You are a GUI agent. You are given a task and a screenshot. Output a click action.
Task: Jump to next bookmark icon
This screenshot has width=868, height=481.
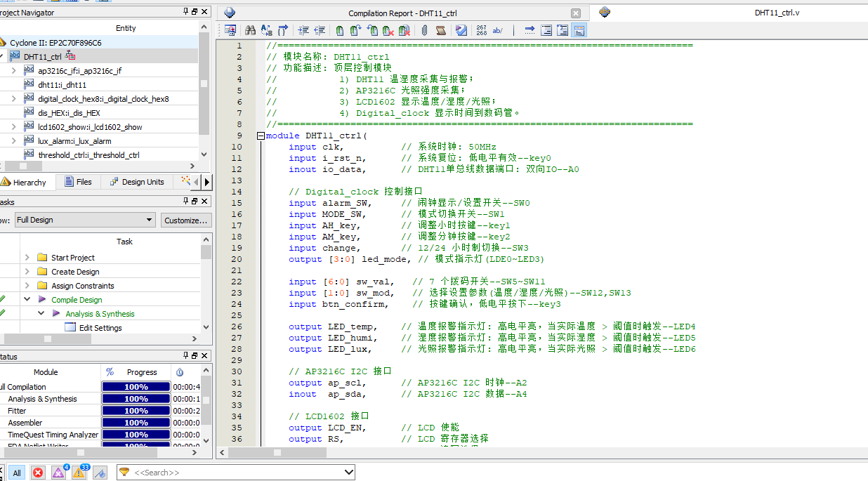355,30
